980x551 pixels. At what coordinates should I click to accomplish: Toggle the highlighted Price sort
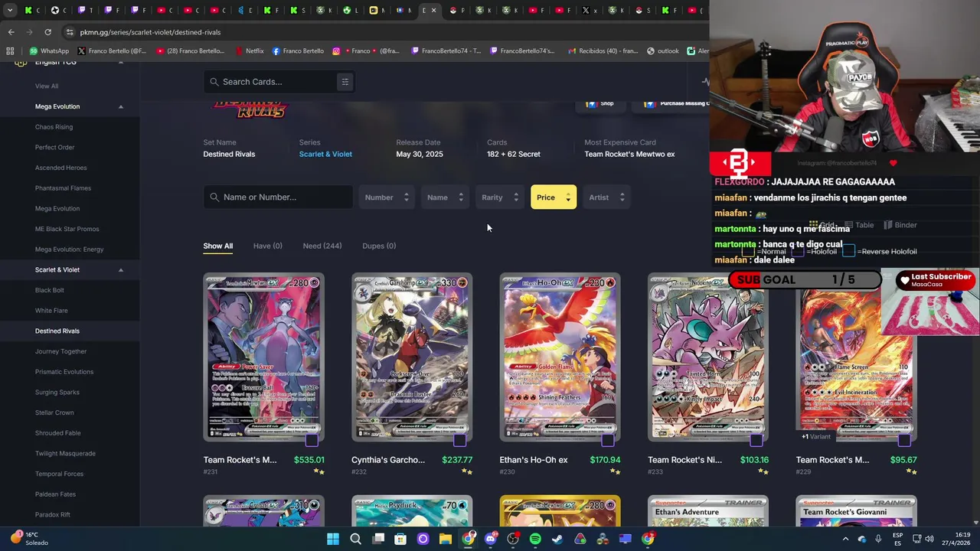pos(554,197)
